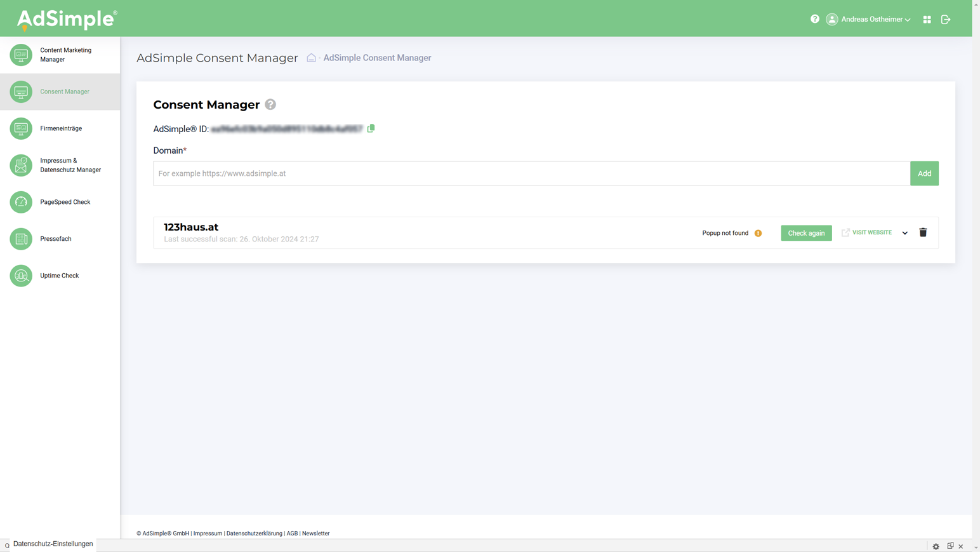The image size is (980, 552).
Task: Click the PageSpeed Check sidebar icon
Action: pos(21,202)
